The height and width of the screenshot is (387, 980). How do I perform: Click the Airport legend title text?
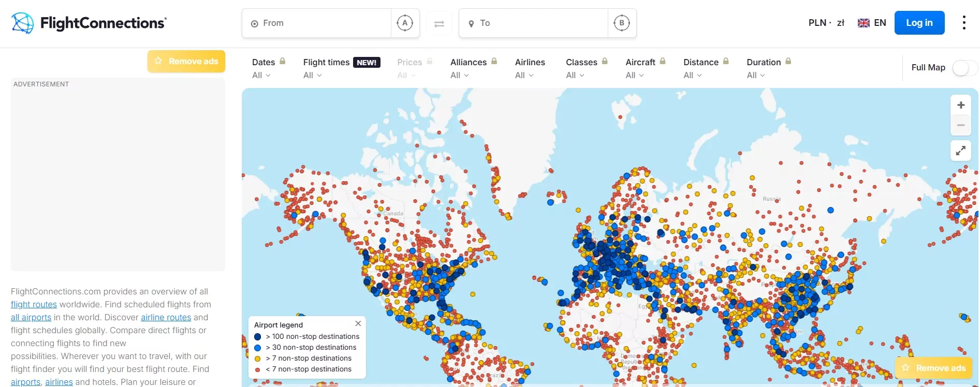point(279,325)
